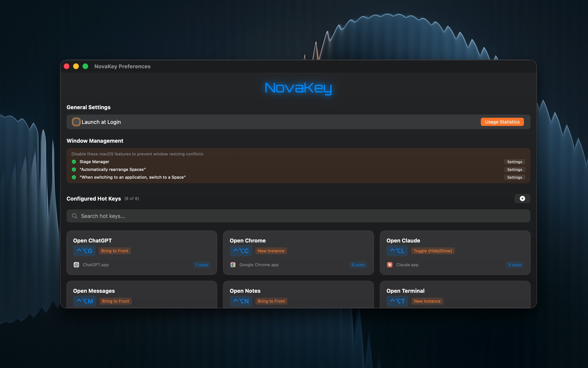Select the ⌃⌥T shortcut badge

(x=397, y=301)
